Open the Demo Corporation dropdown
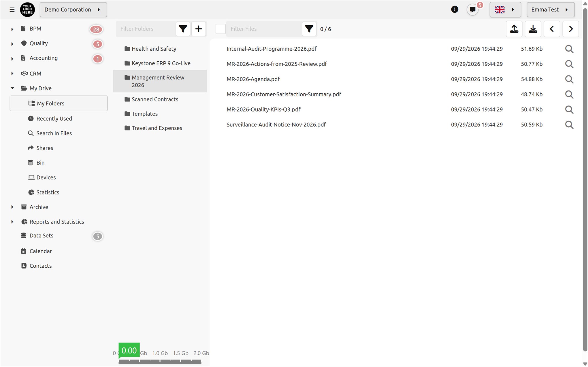 73,10
